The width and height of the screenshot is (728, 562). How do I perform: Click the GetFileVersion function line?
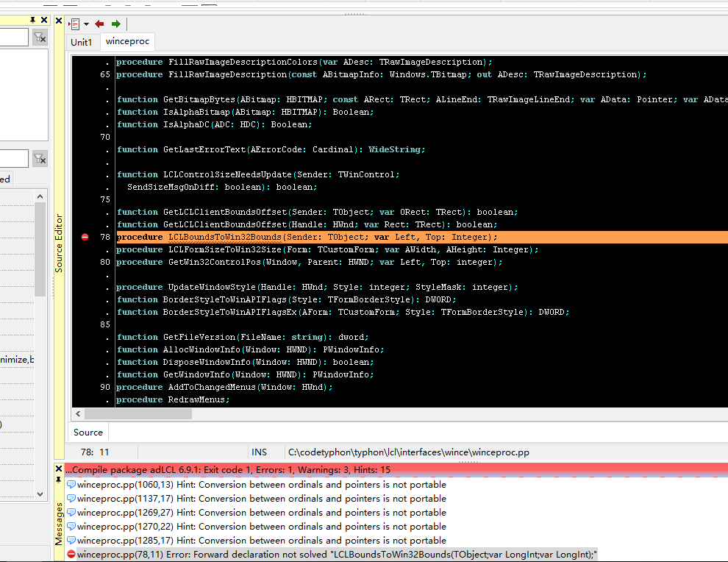pyautogui.click(x=243, y=337)
